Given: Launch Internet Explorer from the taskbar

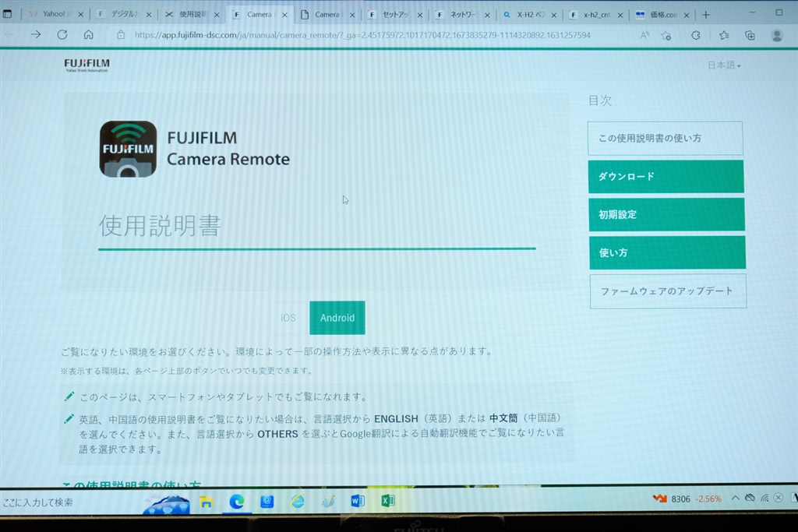Looking at the screenshot, I should [297, 502].
